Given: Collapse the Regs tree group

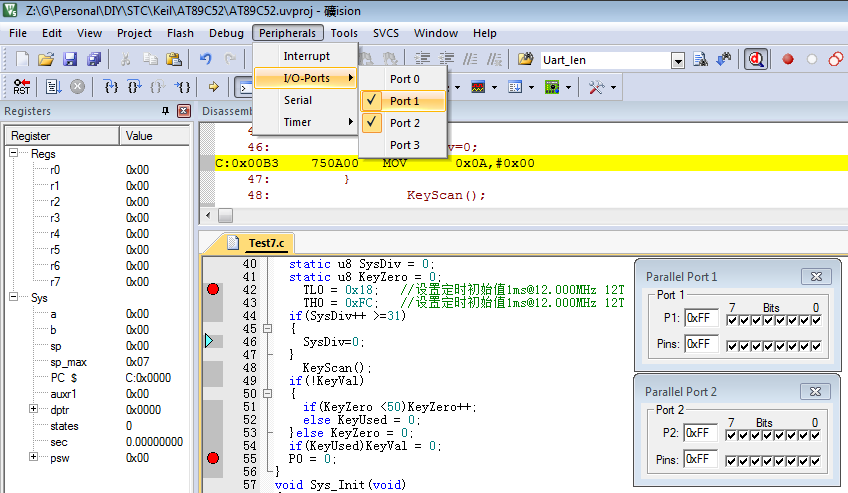Looking at the screenshot, I should [x=14, y=154].
